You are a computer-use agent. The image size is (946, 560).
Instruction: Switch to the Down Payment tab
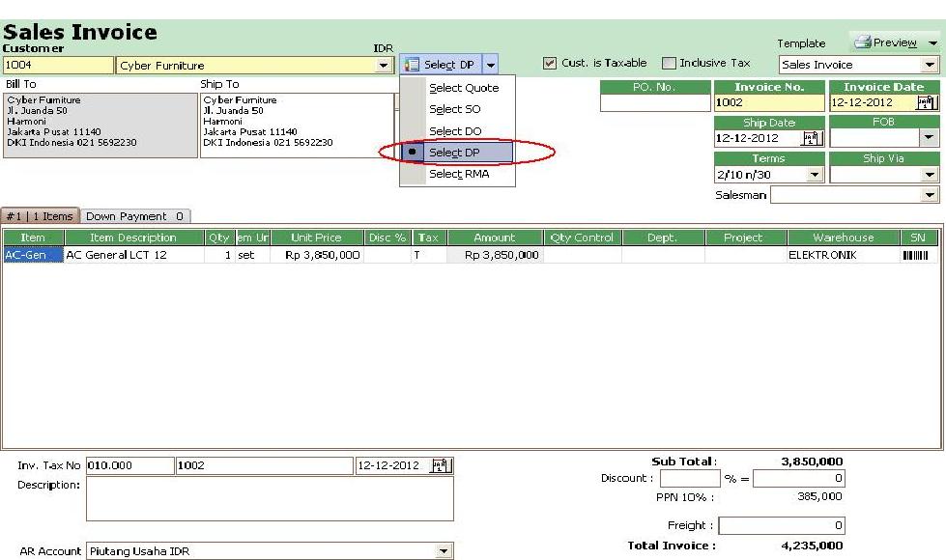coord(135,216)
